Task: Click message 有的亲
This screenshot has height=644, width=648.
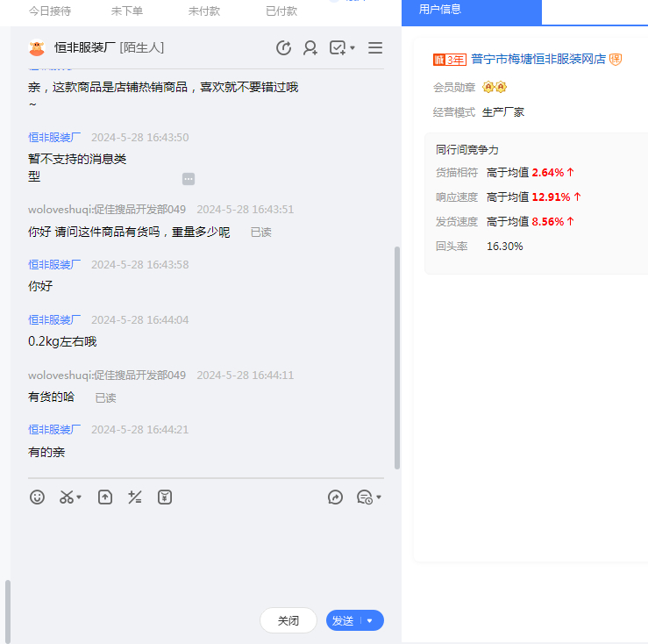Action: coord(46,452)
